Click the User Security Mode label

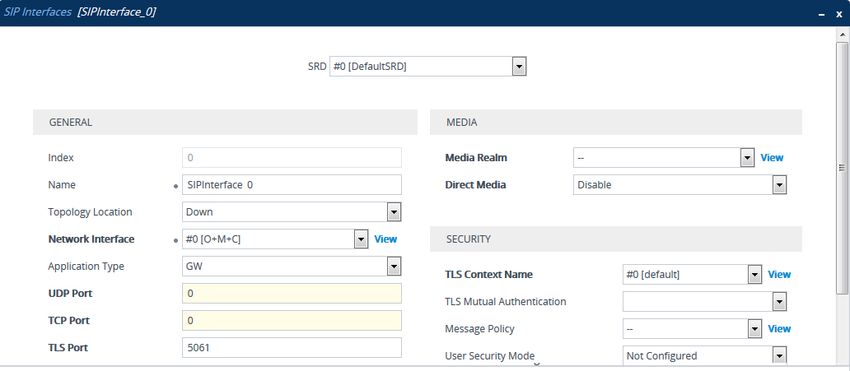click(490, 356)
